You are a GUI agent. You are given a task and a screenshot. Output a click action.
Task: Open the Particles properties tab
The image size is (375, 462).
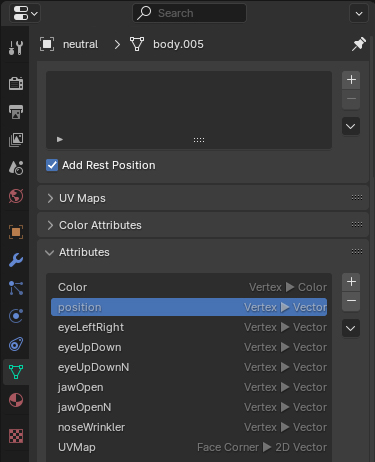click(x=16, y=288)
